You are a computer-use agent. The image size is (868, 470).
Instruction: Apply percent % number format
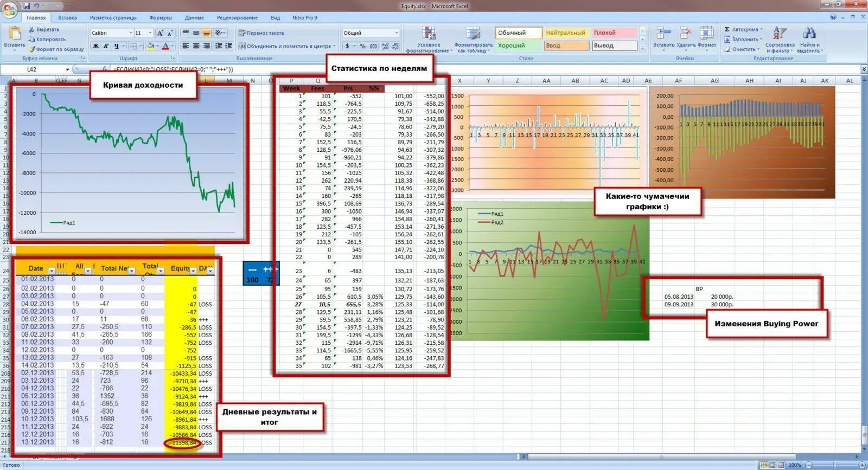[x=362, y=46]
